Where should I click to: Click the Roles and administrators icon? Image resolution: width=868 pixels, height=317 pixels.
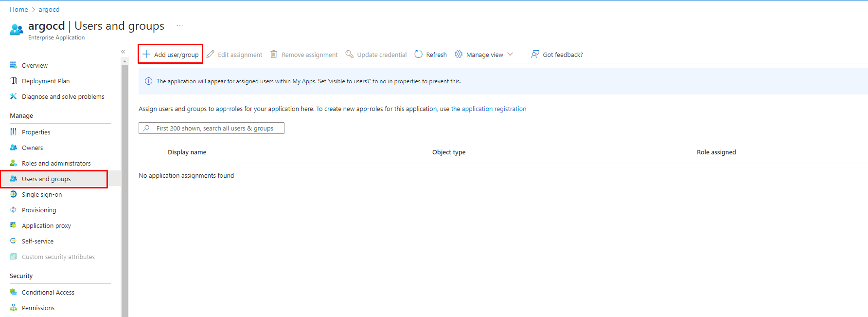13,163
